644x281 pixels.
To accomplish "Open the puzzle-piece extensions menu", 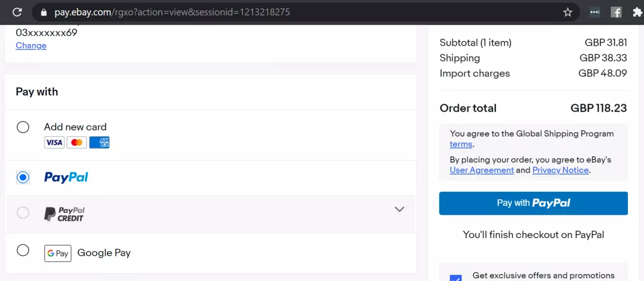I will (x=637, y=12).
